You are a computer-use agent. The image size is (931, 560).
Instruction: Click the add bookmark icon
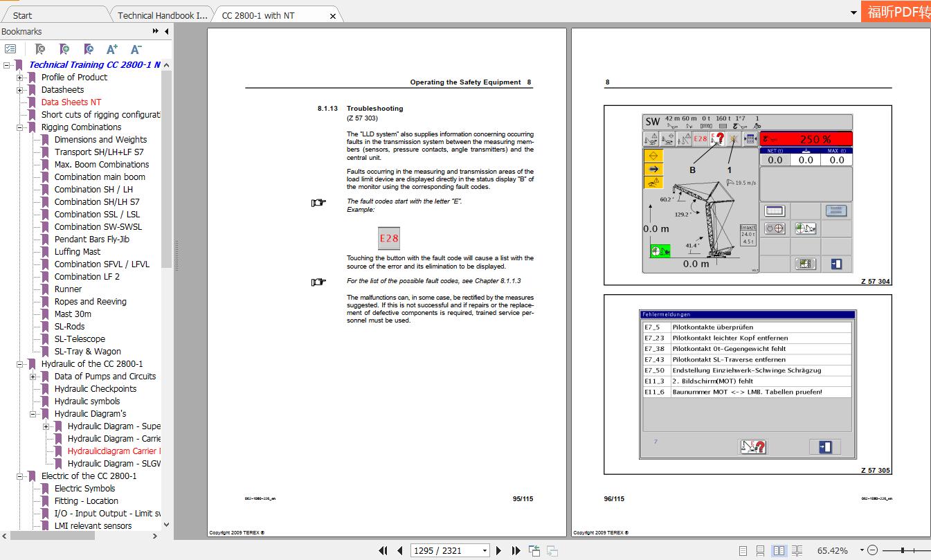pyautogui.click(x=64, y=49)
